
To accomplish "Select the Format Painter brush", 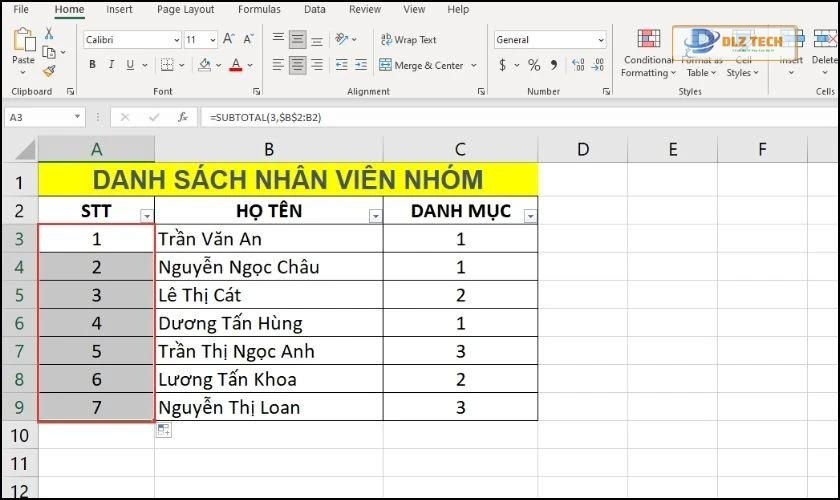I will 49,71.
